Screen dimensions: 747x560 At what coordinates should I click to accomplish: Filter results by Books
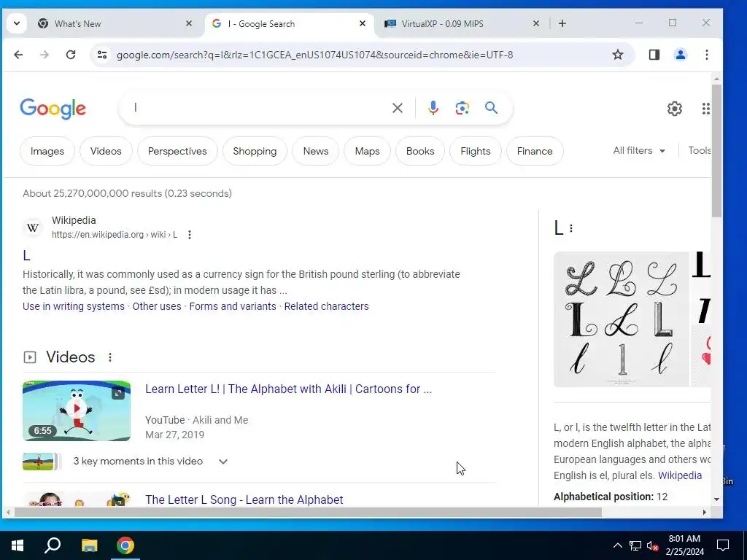pyautogui.click(x=419, y=151)
